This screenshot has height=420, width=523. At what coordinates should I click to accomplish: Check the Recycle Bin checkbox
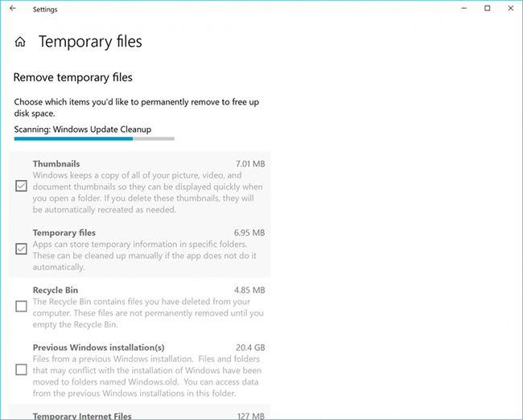(x=21, y=307)
